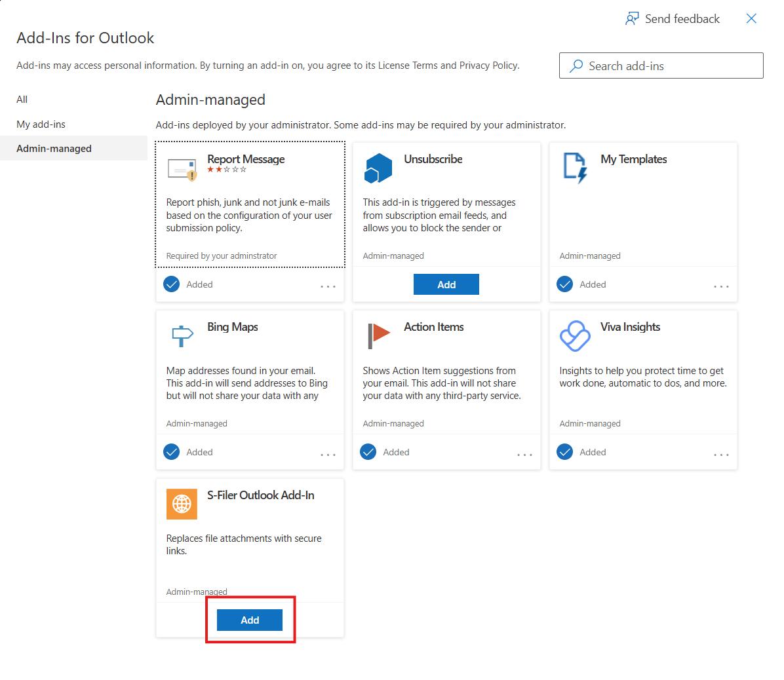The width and height of the screenshot is (784, 680).
Task: Add the Unsubscribe add-in
Action: point(446,284)
